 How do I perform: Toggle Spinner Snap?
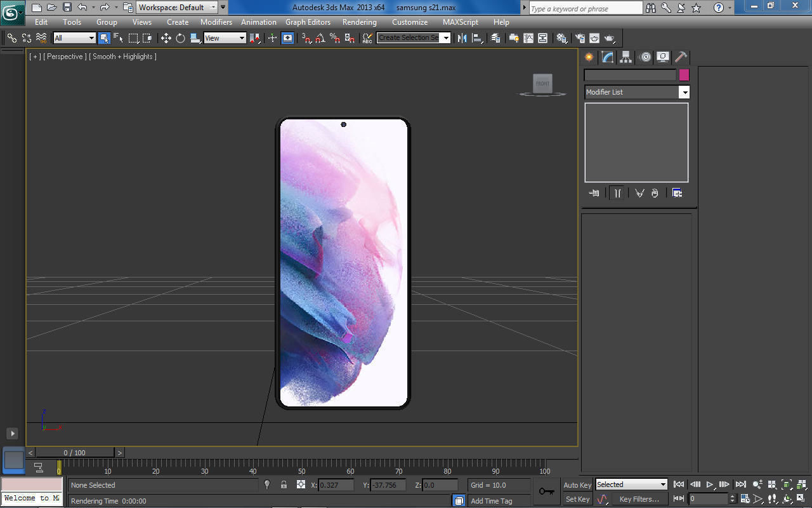[x=350, y=38]
